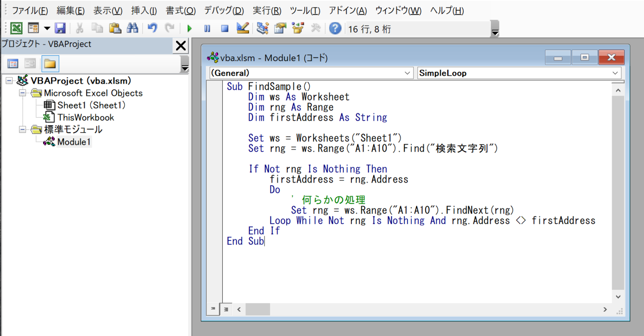Open the SimpleLoop procedure dropdown
644x336 pixels.
point(615,73)
